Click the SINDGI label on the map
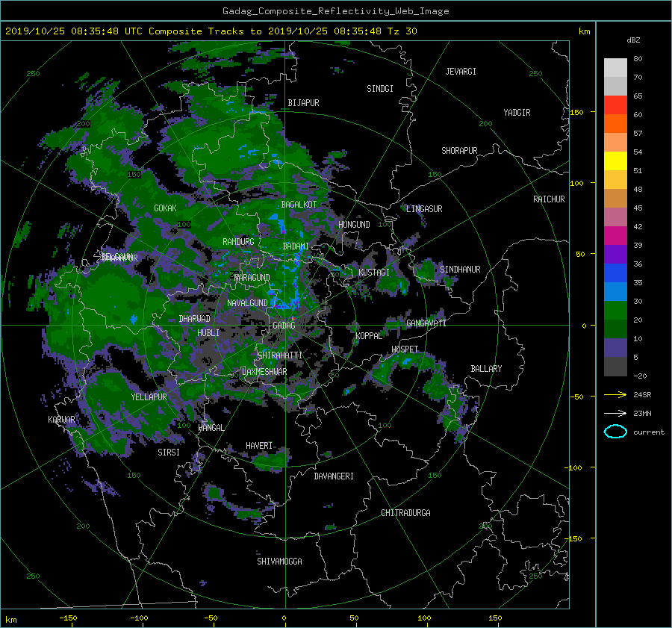Viewport: 672px width, 628px height. pyautogui.click(x=380, y=89)
